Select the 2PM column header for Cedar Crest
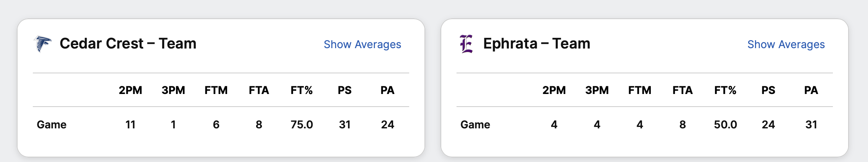Viewport: 868px width, 162px height. coord(130,90)
